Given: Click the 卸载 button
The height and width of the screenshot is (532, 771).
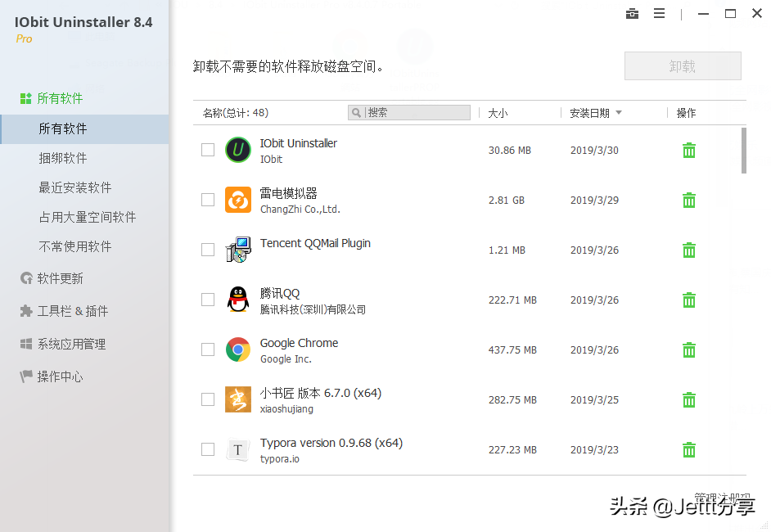Looking at the screenshot, I should (683, 65).
